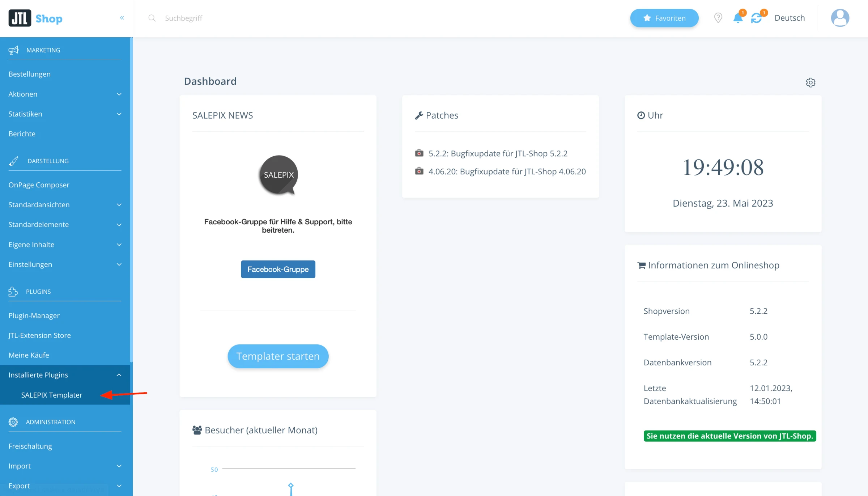Collapse the sidebar with double-chevron icon

[x=122, y=18]
